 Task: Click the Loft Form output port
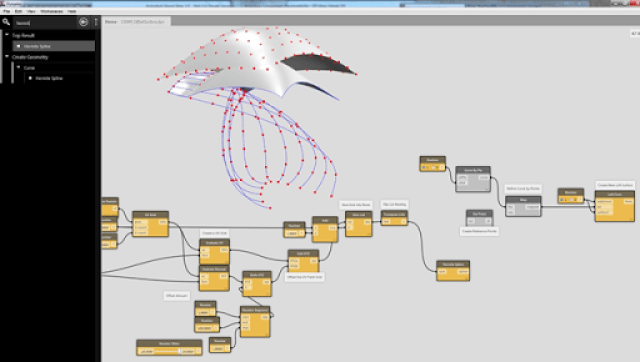click(x=629, y=202)
